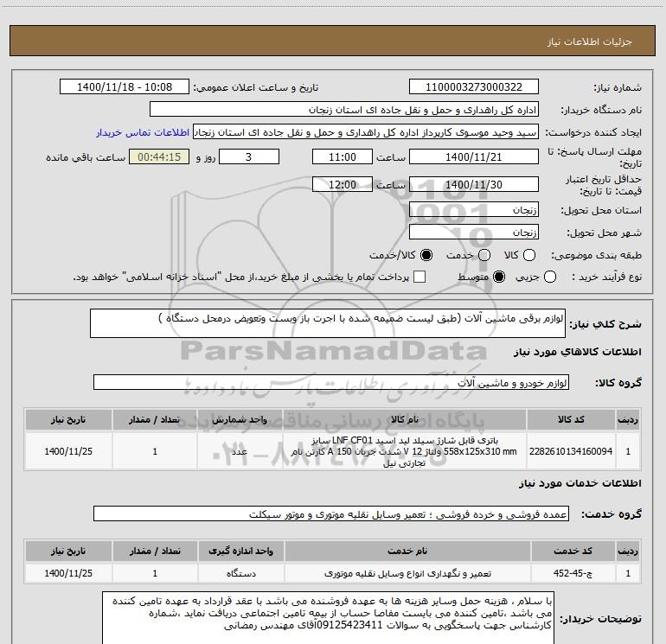
Task: Click goods table header 'نام کالا'
Action: pos(405,420)
